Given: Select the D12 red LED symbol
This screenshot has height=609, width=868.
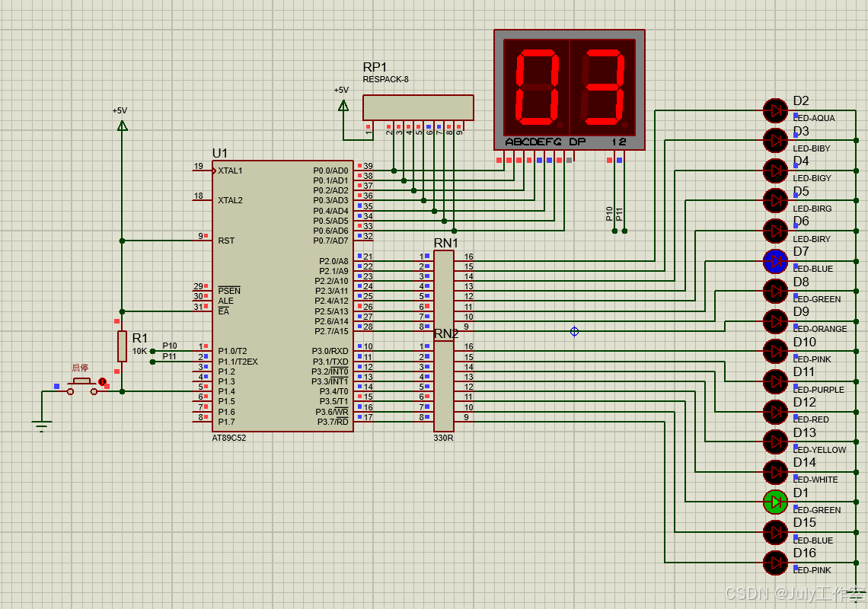Looking at the screenshot, I should (775, 412).
